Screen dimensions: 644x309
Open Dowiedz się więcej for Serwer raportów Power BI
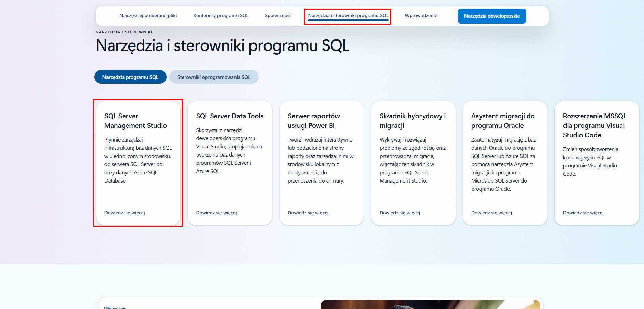pyautogui.click(x=308, y=213)
